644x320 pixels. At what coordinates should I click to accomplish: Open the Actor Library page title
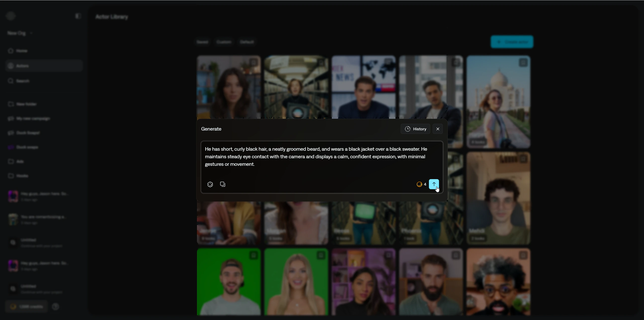pos(112,17)
